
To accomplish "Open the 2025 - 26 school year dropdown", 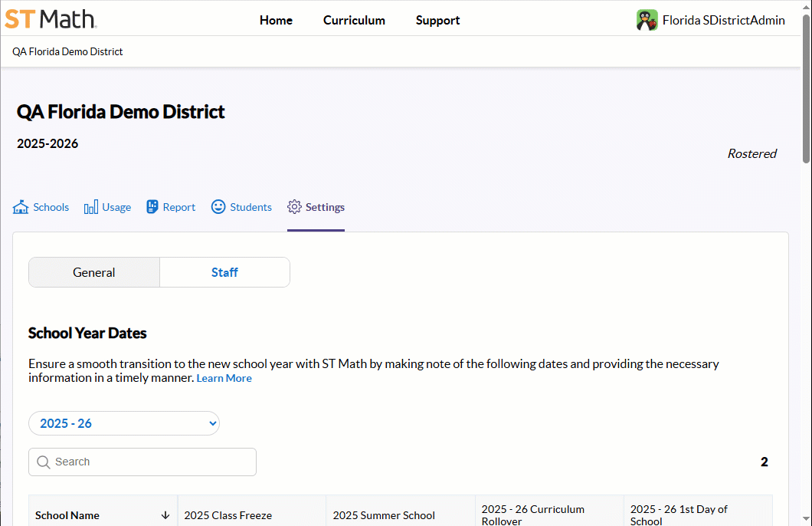I will [123, 422].
